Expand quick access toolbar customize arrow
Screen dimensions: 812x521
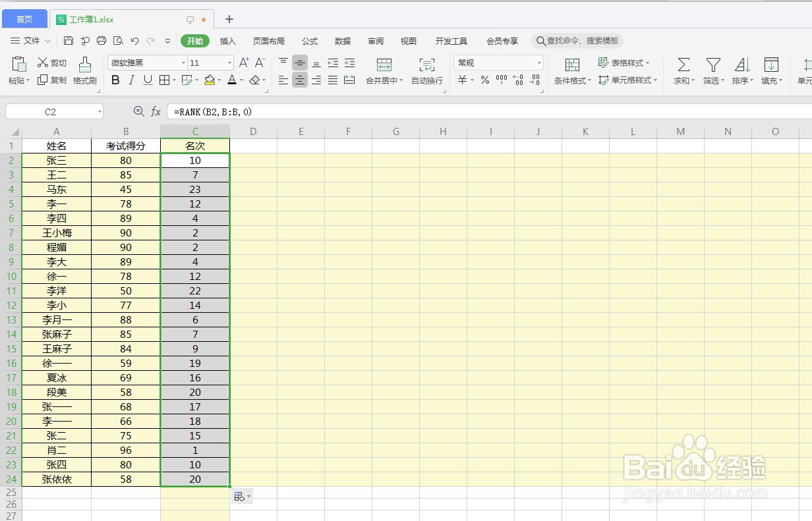167,41
